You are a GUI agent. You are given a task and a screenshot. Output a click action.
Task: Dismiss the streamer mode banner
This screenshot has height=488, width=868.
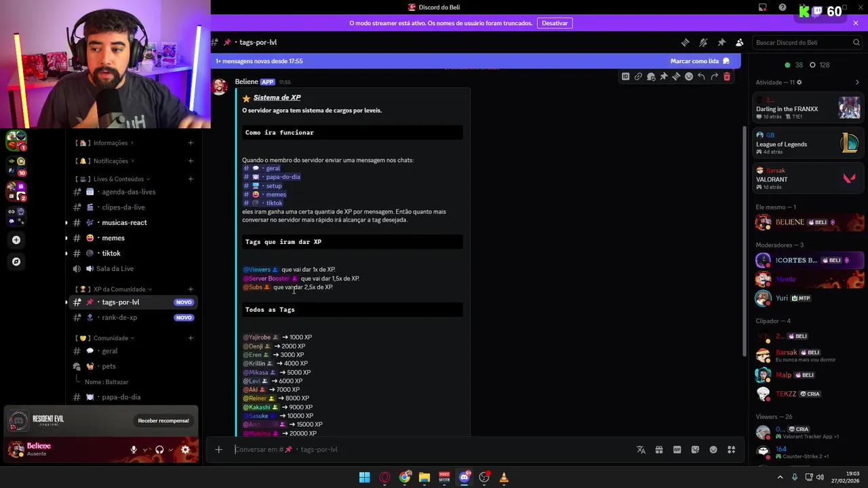[856, 23]
